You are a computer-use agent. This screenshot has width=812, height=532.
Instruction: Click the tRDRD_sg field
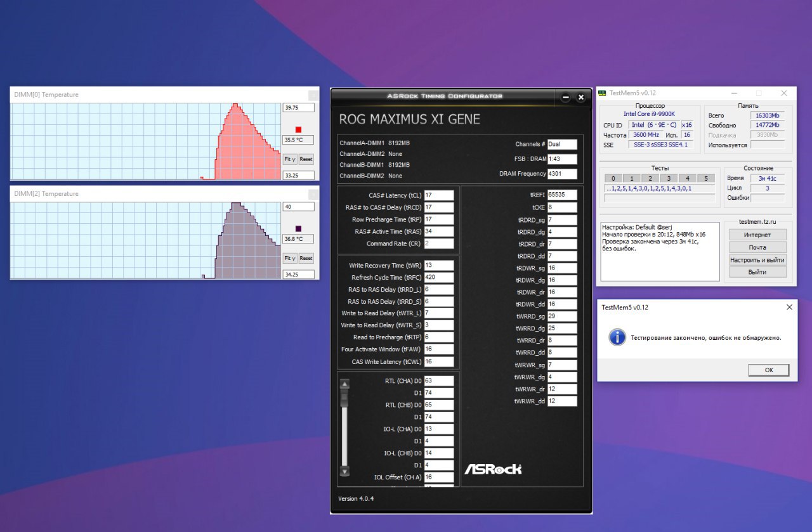(x=562, y=219)
